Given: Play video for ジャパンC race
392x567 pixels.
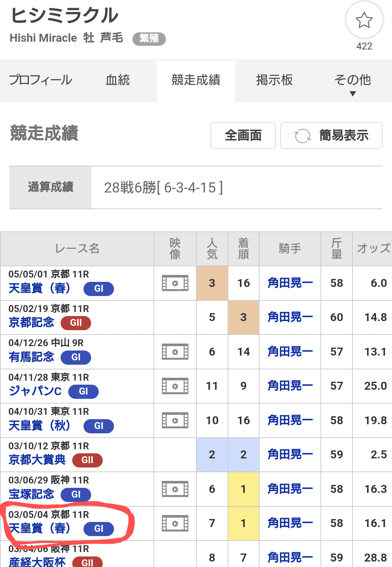Looking at the screenshot, I should tap(175, 386).
